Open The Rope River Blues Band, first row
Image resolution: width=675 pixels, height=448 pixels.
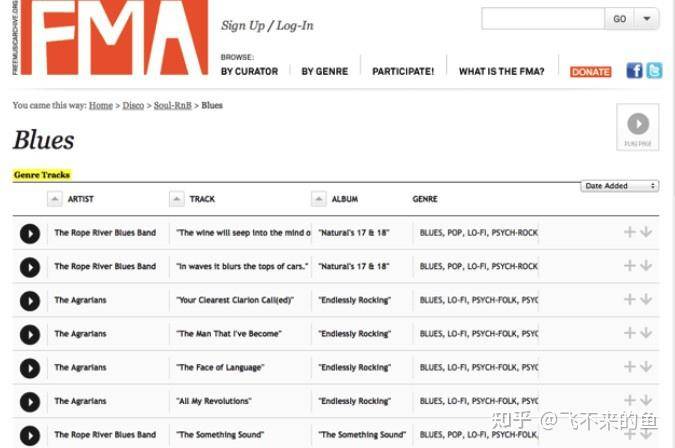click(x=105, y=233)
